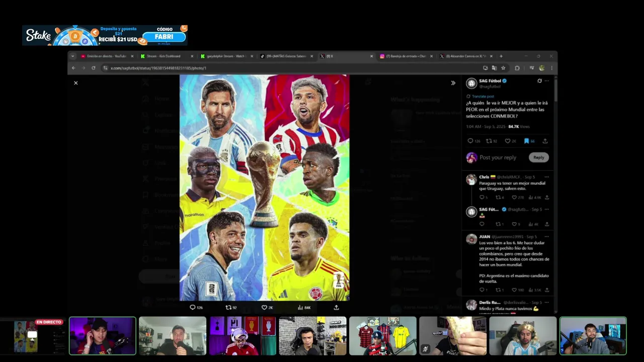This screenshot has height=362, width=644.
Task: Click the x.com address bar URL
Action: [x=158, y=68]
